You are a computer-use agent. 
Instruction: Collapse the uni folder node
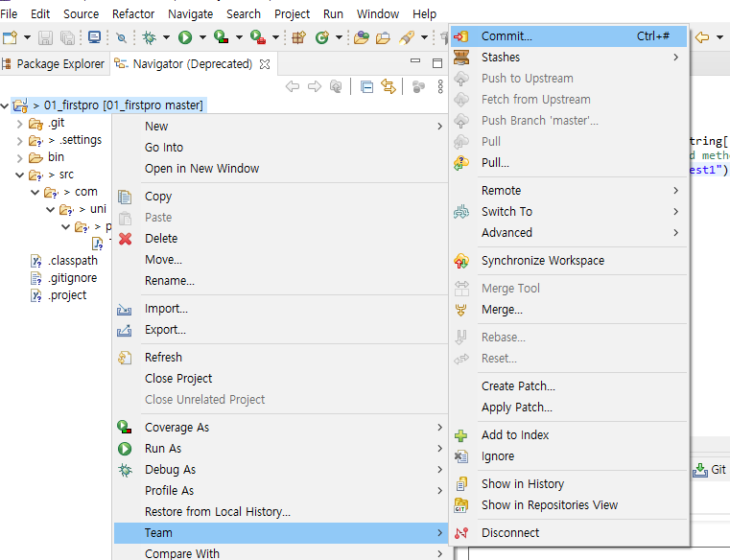click(x=50, y=209)
